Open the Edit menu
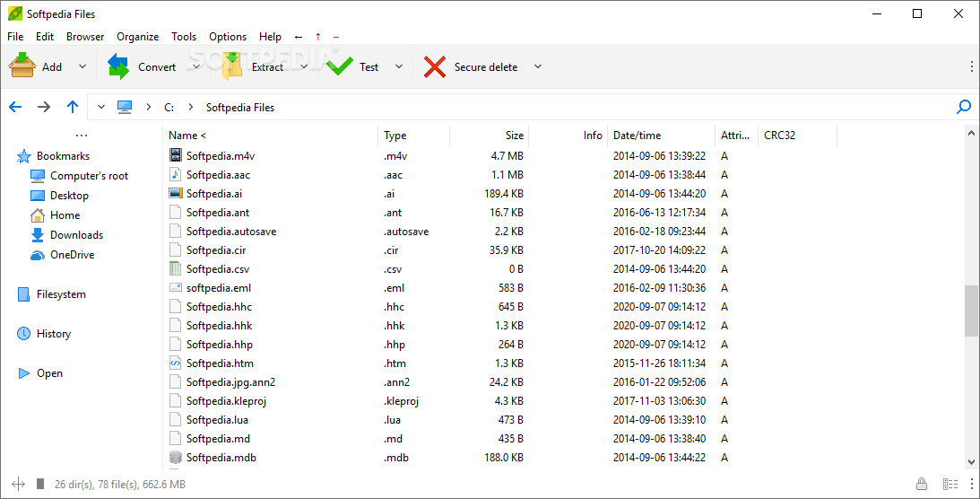 [x=44, y=37]
